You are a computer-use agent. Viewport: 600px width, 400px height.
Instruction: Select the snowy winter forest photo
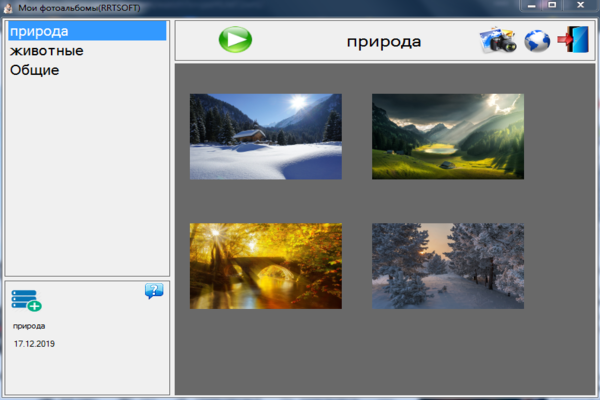[447, 265]
